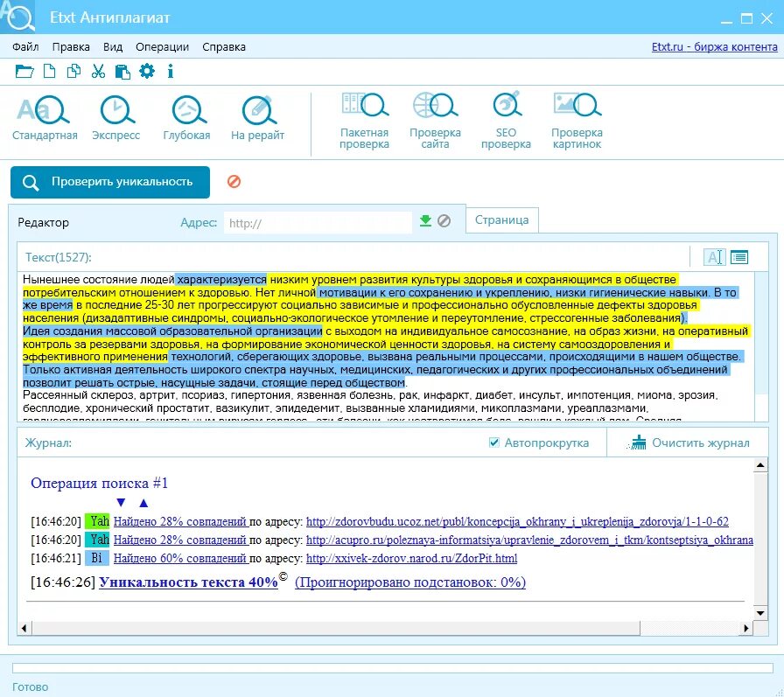Start the Стандартная check
The width and height of the screenshot is (784, 697).
tap(45, 118)
